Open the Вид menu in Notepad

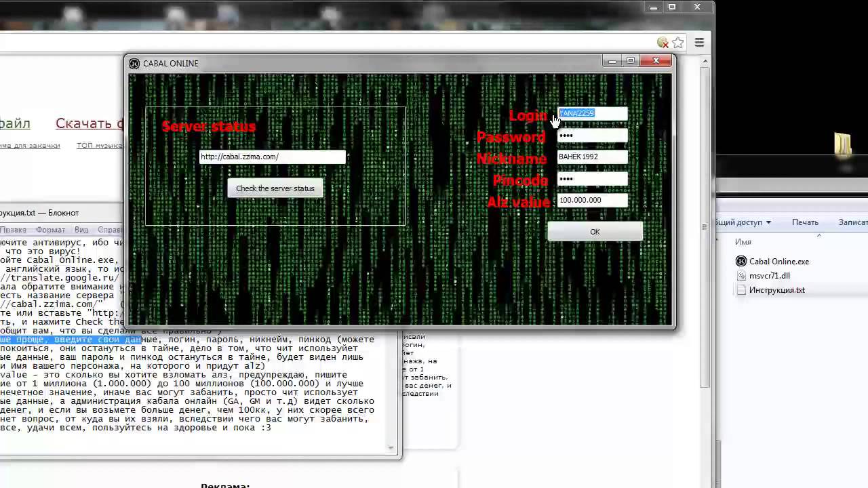[x=81, y=230]
